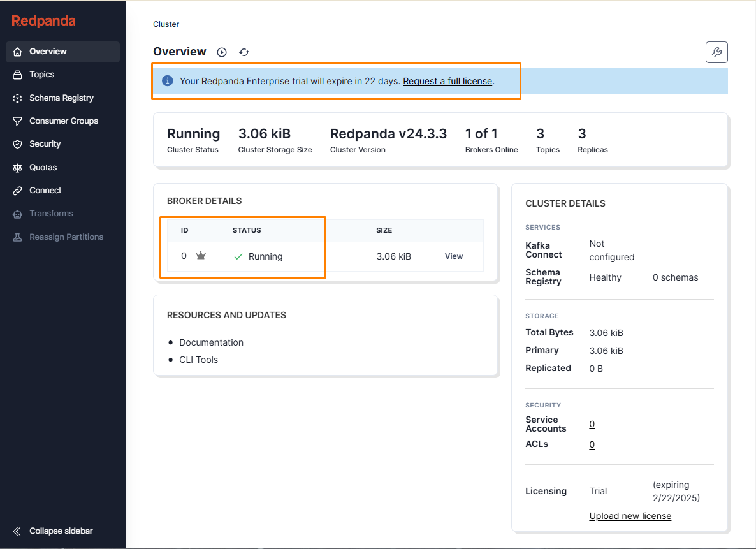Click the refresh icon beside Overview heading

tap(244, 52)
